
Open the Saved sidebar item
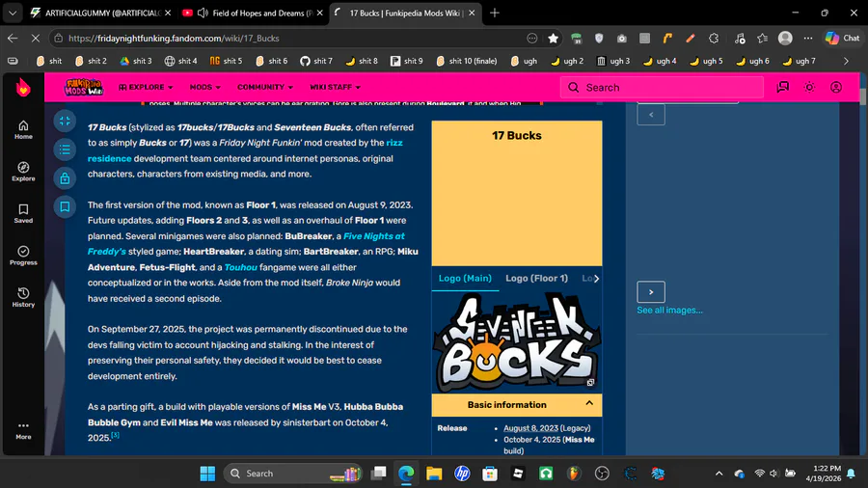tap(23, 213)
